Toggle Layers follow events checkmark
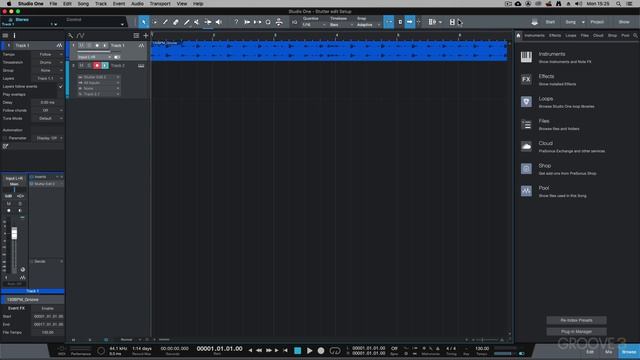The image size is (640, 360). tap(61, 87)
